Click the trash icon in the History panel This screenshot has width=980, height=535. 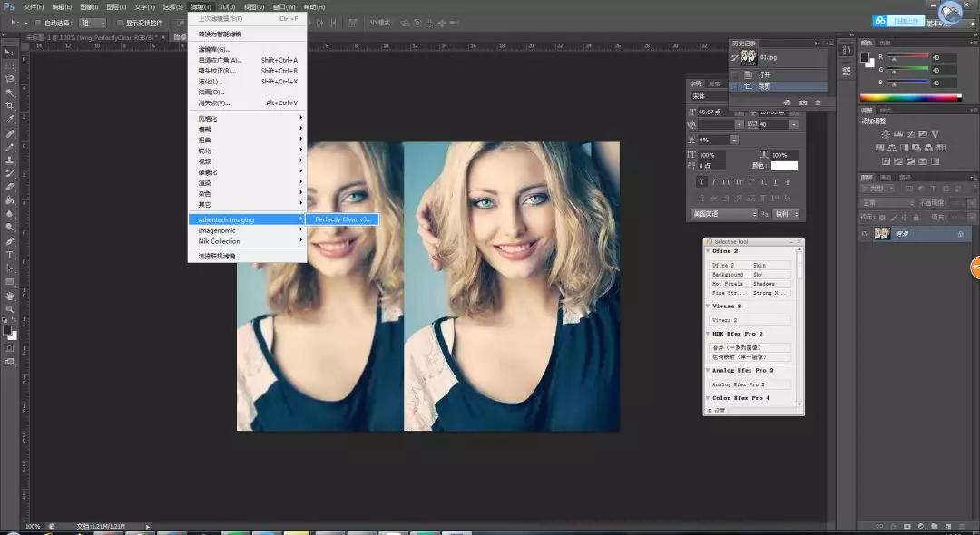(x=818, y=102)
